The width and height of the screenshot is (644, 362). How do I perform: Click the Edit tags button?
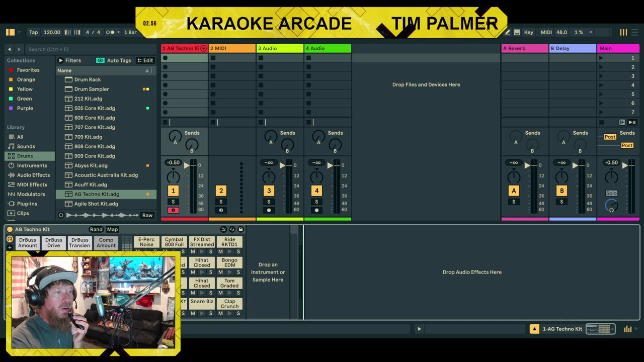(145, 60)
